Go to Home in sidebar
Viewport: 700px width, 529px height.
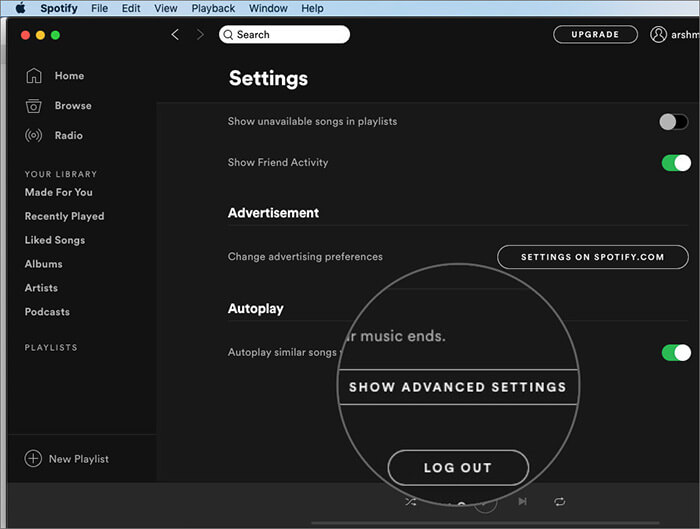[69, 76]
